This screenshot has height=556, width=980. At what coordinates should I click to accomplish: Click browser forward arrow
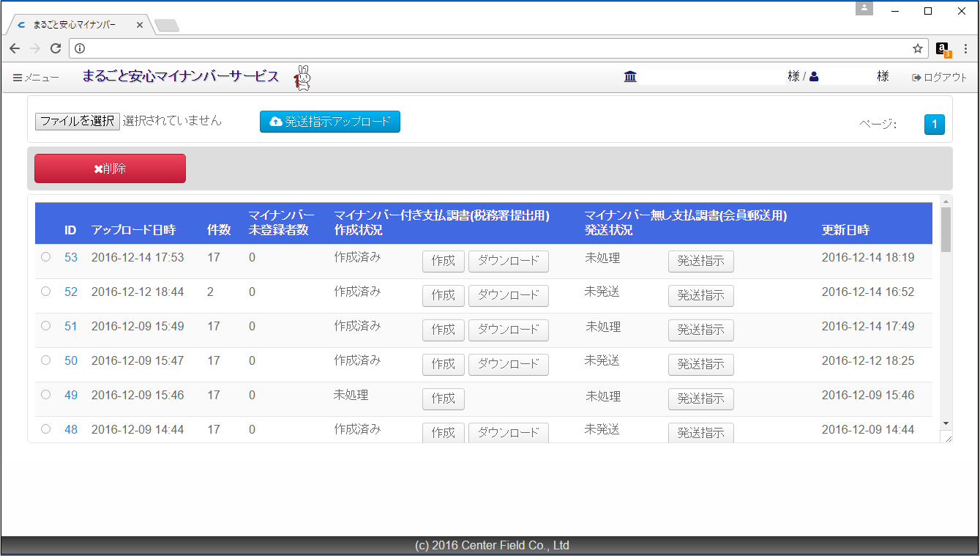[35, 48]
